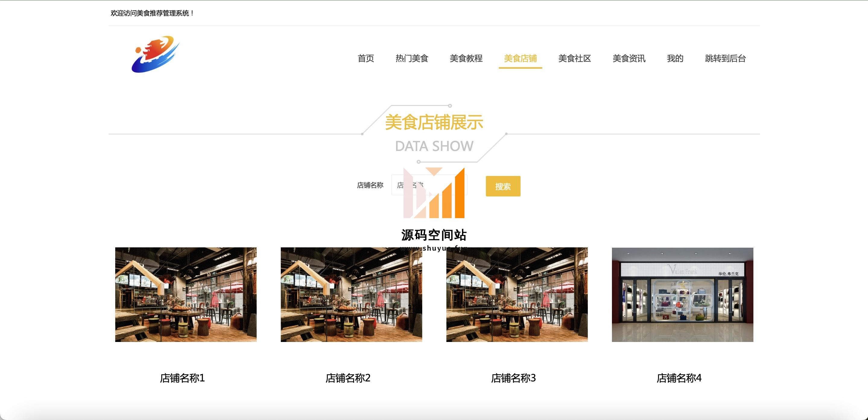Select the 美食店铺 tab
The height and width of the screenshot is (420, 868).
click(x=520, y=58)
